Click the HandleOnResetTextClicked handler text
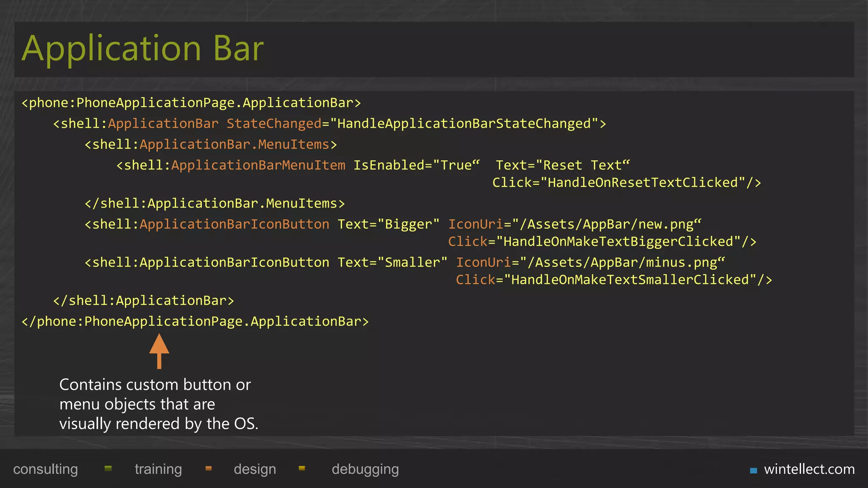 pos(643,183)
